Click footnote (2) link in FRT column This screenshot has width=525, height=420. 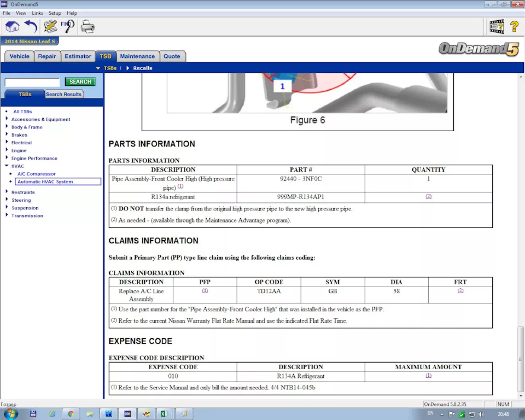click(460, 291)
